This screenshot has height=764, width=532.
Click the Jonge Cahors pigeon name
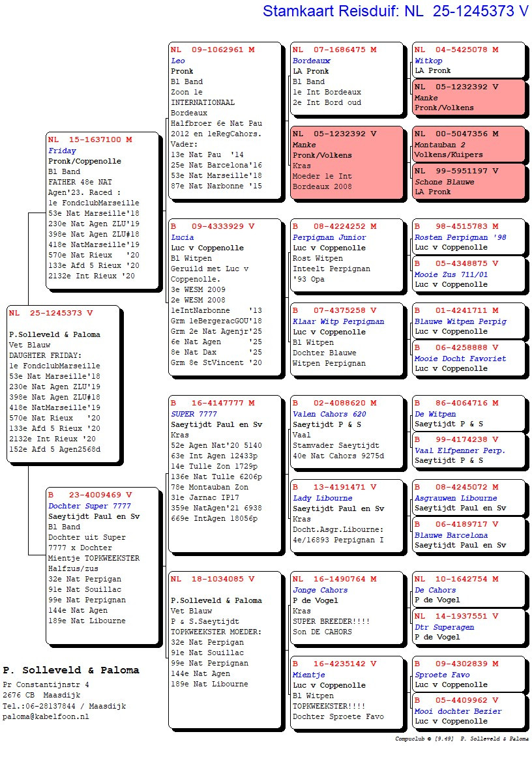point(320,590)
